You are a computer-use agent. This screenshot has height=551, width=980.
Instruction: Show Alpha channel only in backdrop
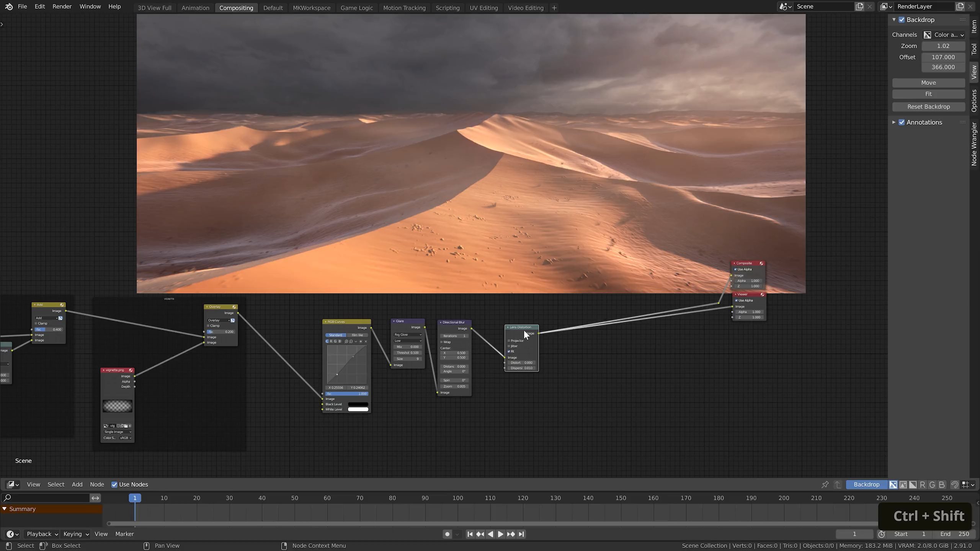[x=913, y=484]
